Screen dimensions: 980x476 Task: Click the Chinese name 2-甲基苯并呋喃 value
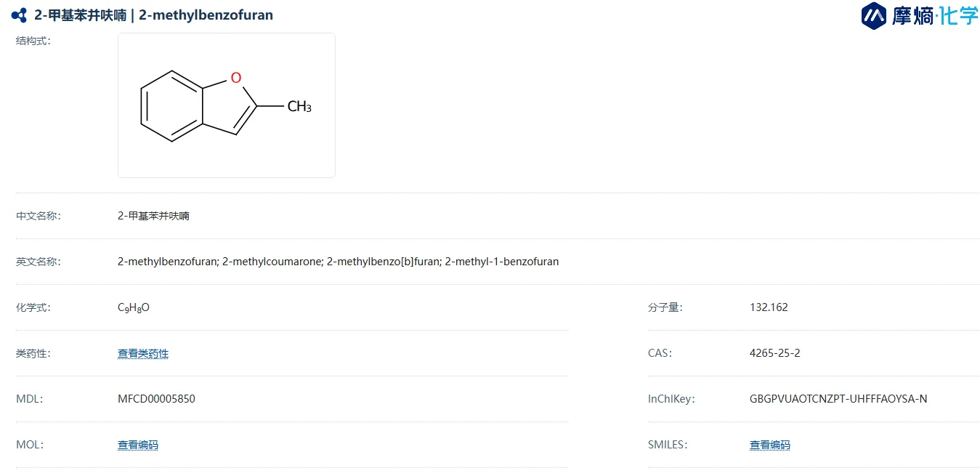pos(153,216)
